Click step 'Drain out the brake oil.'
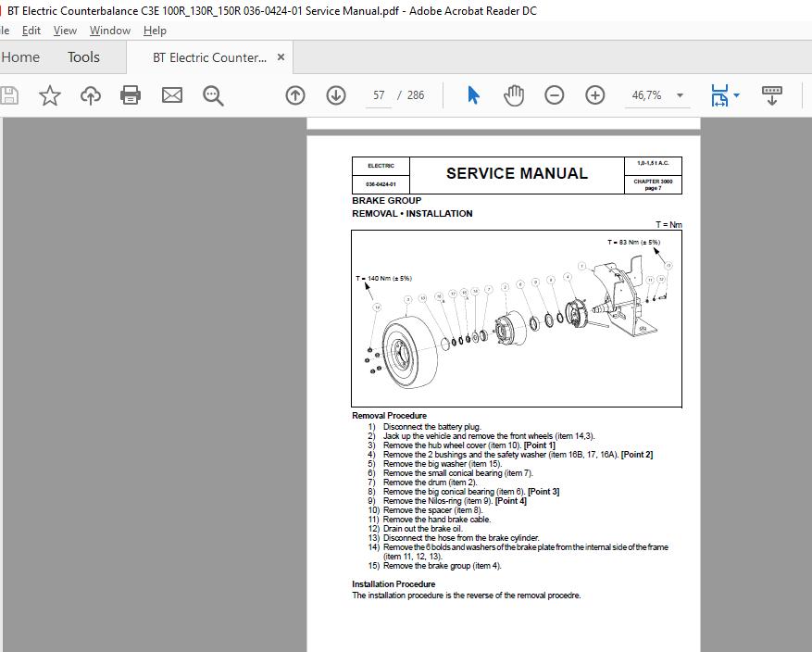 click(422, 529)
